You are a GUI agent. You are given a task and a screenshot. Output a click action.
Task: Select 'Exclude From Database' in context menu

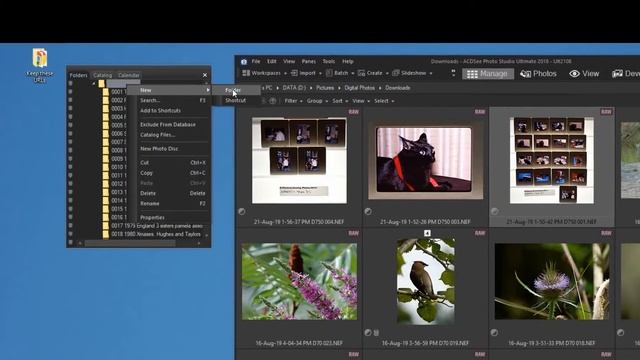169,124
